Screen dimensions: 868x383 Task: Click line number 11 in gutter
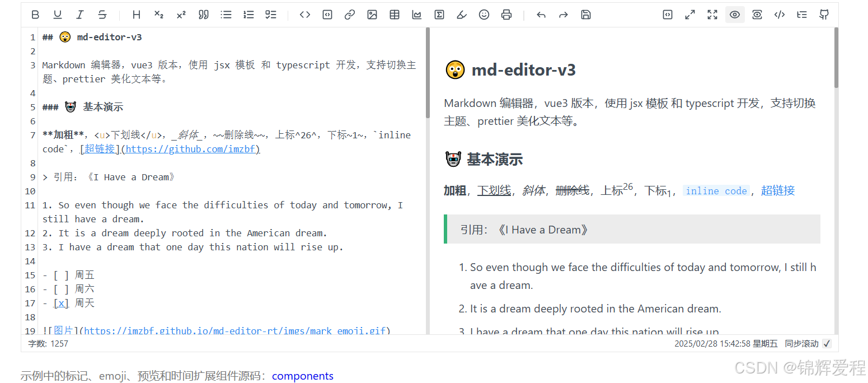pos(30,205)
